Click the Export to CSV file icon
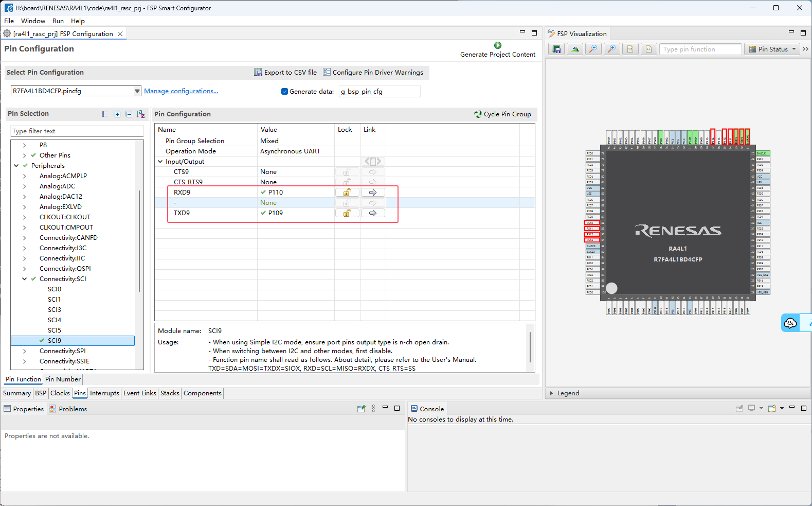 coord(258,72)
